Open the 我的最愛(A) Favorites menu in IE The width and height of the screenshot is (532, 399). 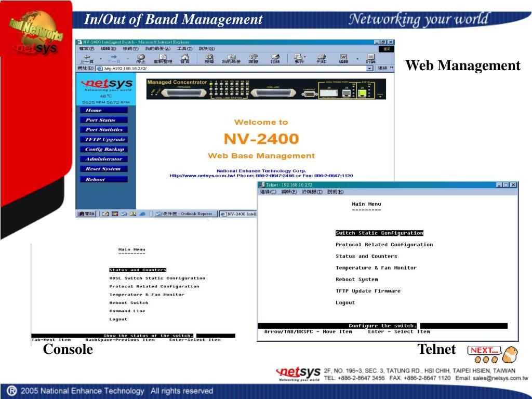click(158, 49)
